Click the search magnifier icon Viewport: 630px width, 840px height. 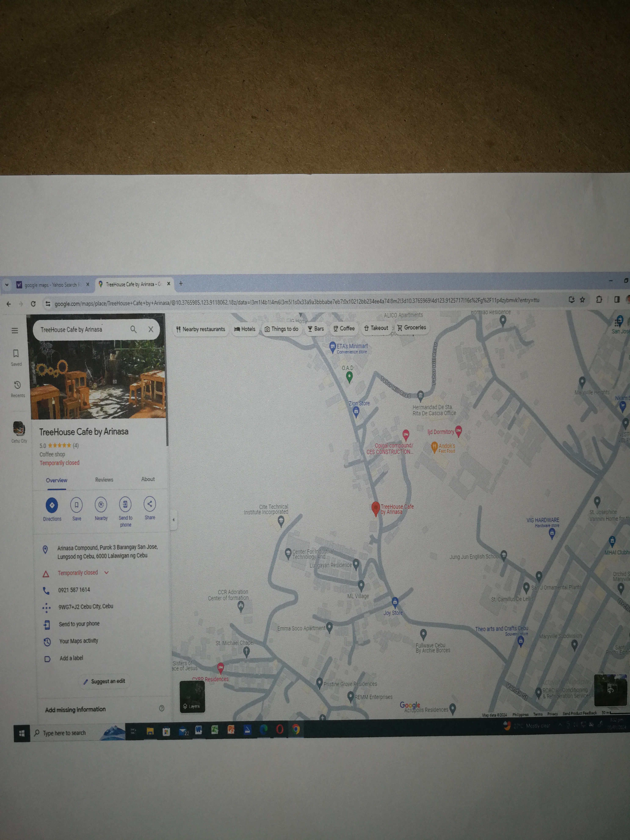(133, 329)
